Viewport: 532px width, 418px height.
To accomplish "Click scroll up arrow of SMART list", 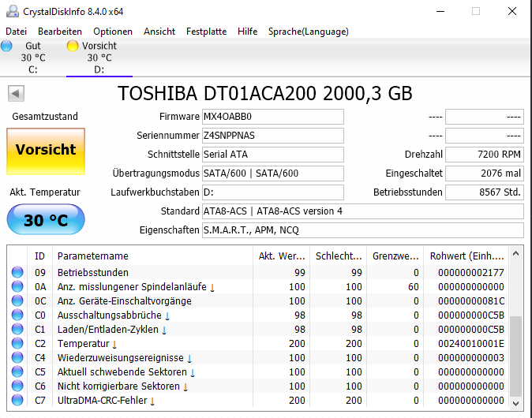I will pyautogui.click(x=516, y=254).
